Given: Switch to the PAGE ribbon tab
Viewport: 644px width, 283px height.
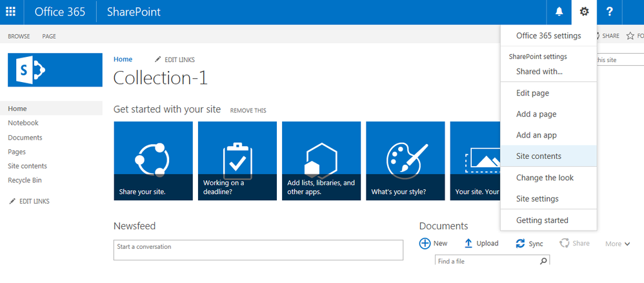Looking at the screenshot, I should [x=49, y=36].
